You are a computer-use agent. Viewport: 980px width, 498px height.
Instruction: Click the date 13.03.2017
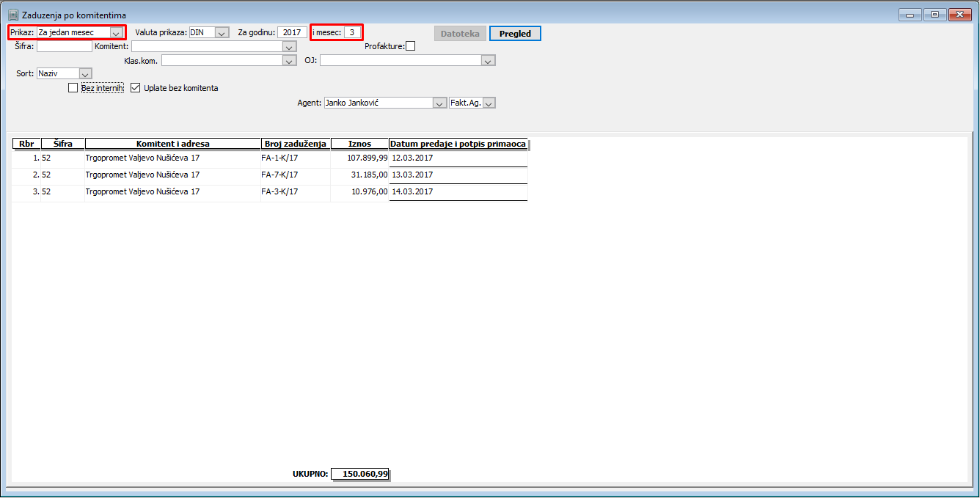coord(412,175)
